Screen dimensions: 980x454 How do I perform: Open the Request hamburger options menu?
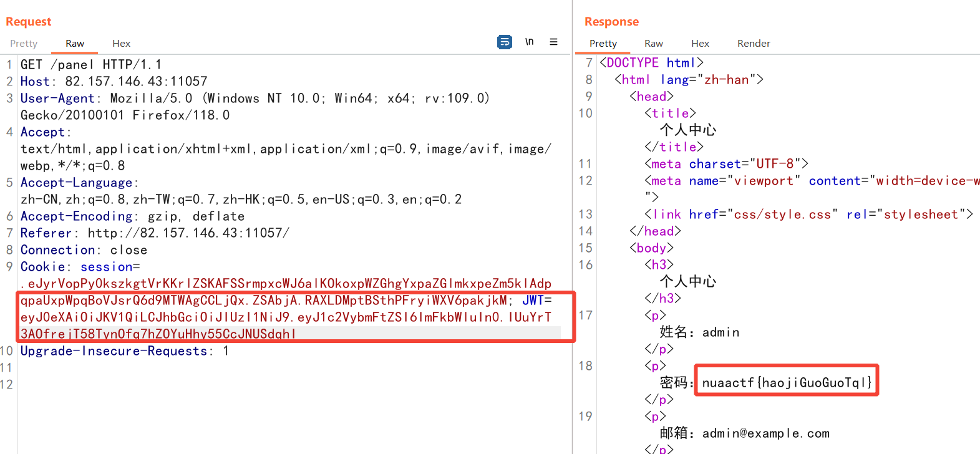(553, 42)
